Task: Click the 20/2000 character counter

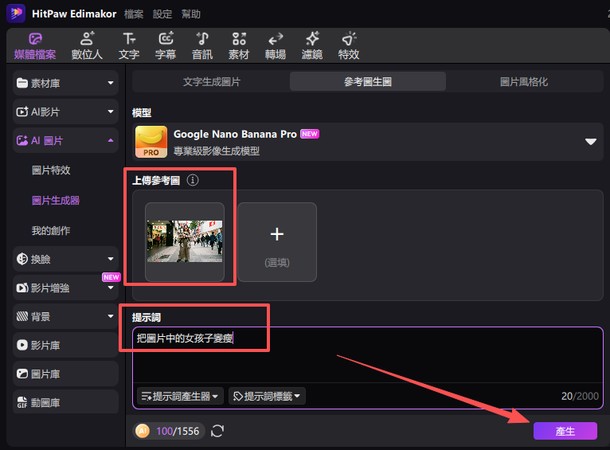Action: (x=580, y=396)
